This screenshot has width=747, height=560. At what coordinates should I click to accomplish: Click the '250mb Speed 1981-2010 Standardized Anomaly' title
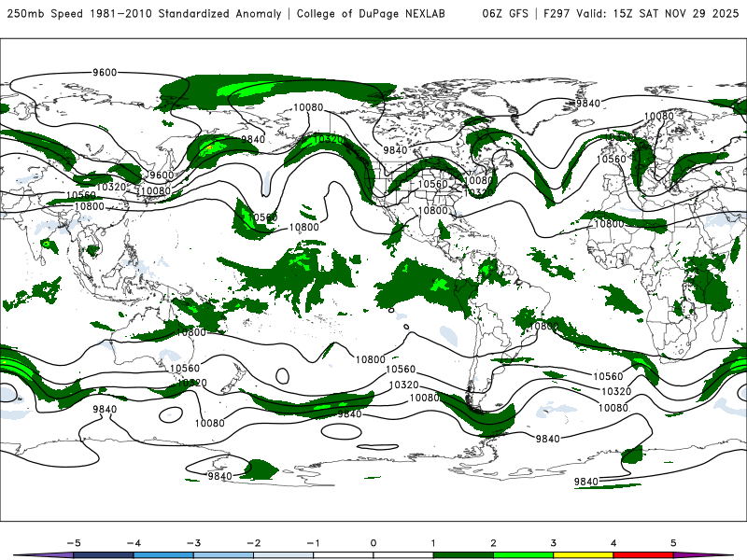[145, 14]
